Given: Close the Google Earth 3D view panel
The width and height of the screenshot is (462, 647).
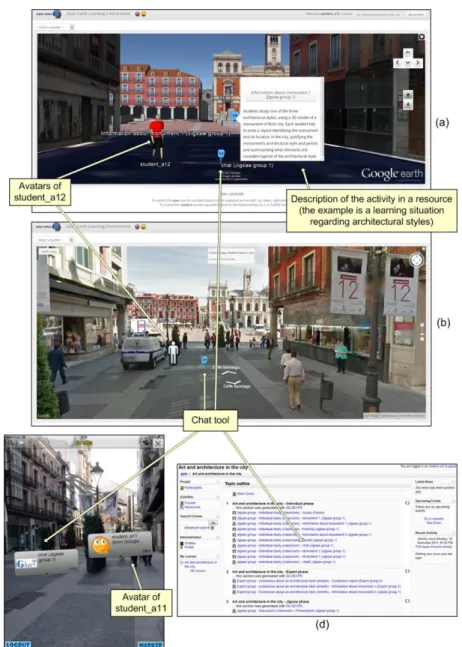Looking at the screenshot, I should [422, 37].
